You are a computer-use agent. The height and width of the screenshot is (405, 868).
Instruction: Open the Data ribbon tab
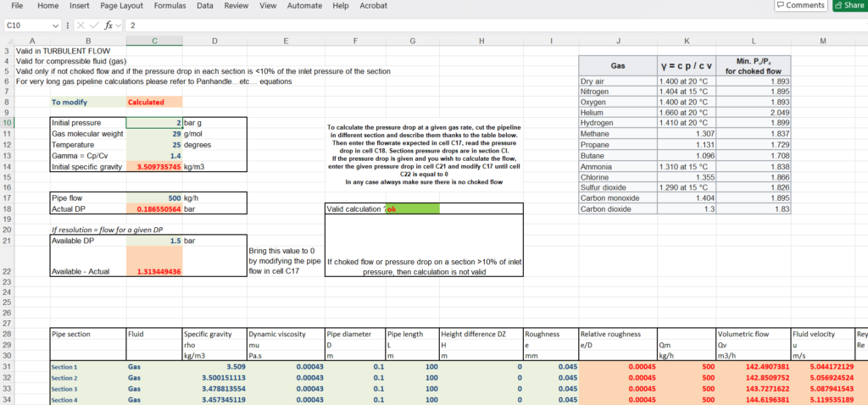[x=205, y=6]
